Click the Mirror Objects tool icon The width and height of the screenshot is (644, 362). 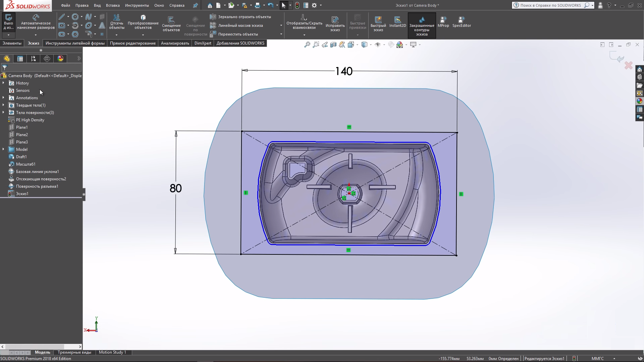pyautogui.click(x=213, y=16)
